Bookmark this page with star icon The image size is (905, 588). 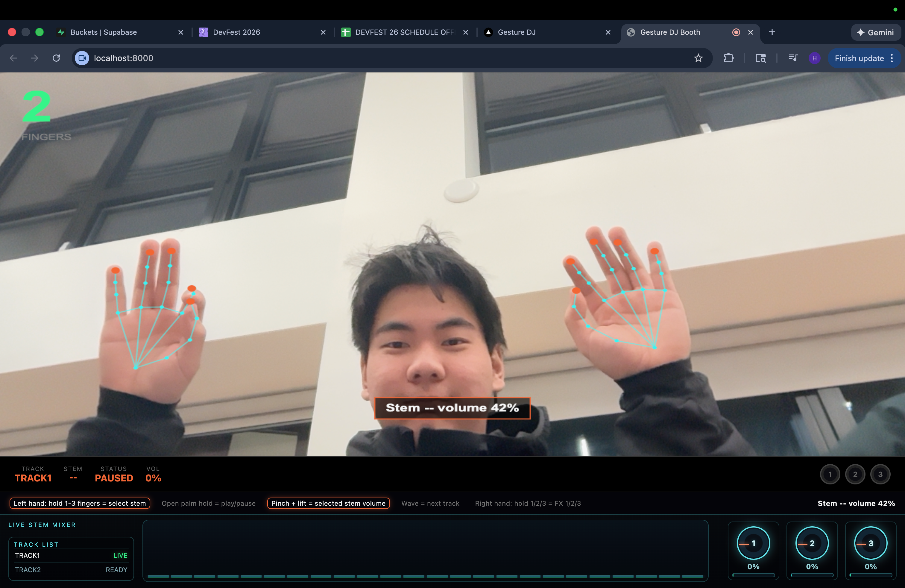pos(698,58)
